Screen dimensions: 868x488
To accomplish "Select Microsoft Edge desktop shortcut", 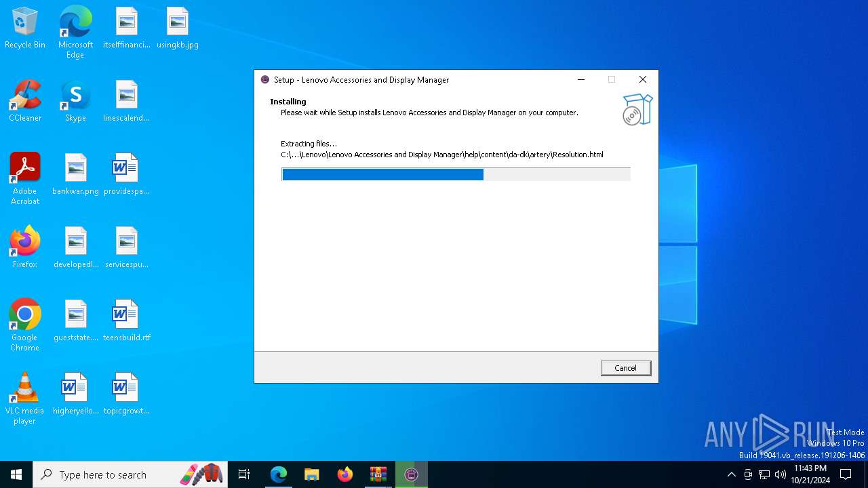I will click(x=75, y=33).
